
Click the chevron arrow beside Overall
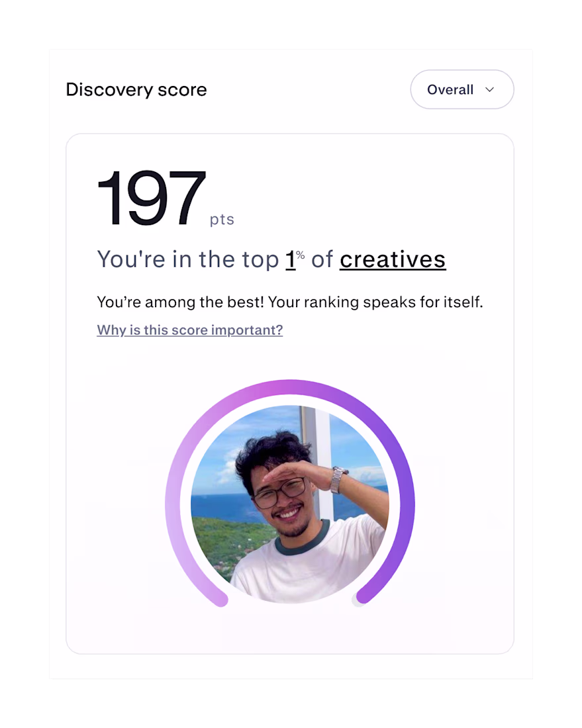489,89
